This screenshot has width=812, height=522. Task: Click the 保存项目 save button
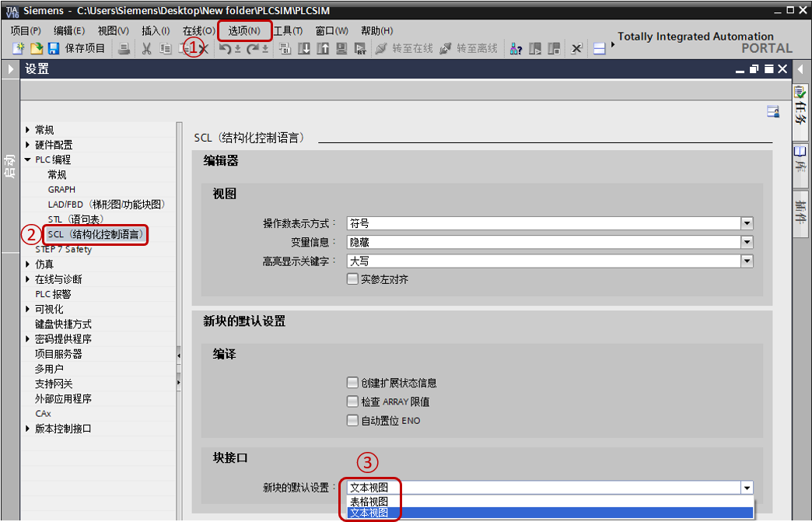(x=77, y=49)
